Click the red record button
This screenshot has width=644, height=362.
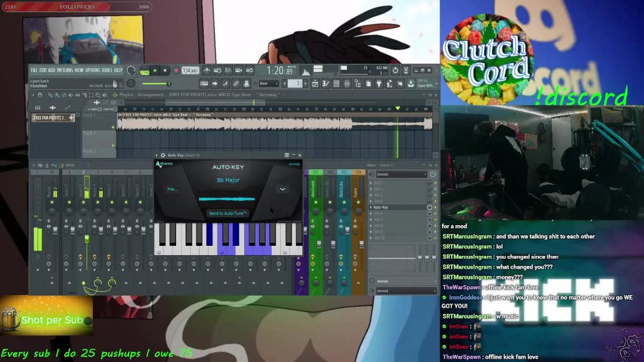[176, 71]
